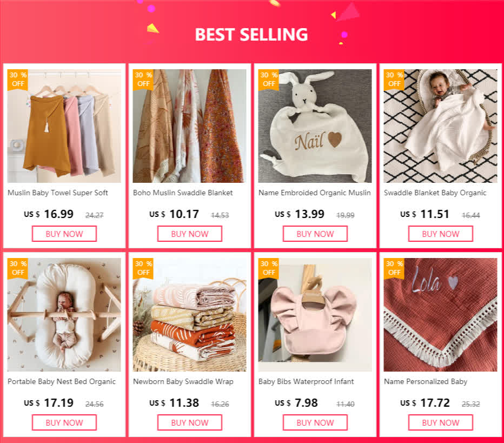Click Buy Now for Muslin Baby Towel
Viewport: 504px width, 443px height.
(x=64, y=234)
